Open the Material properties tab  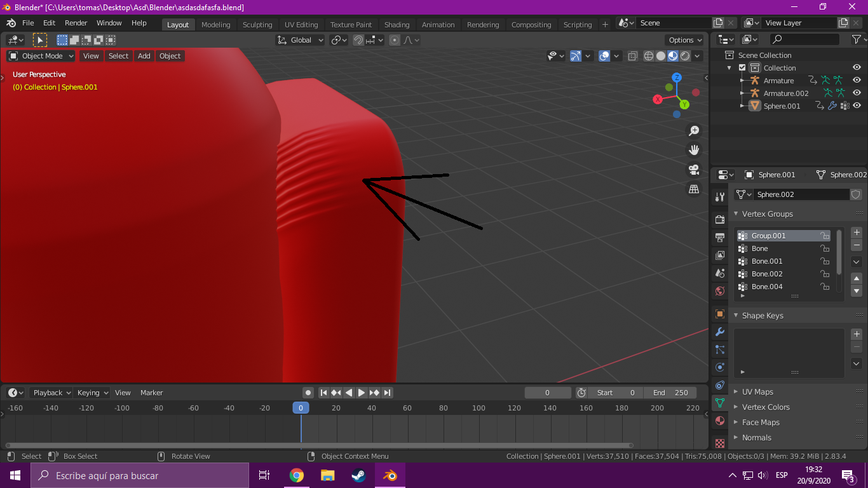pos(720,420)
